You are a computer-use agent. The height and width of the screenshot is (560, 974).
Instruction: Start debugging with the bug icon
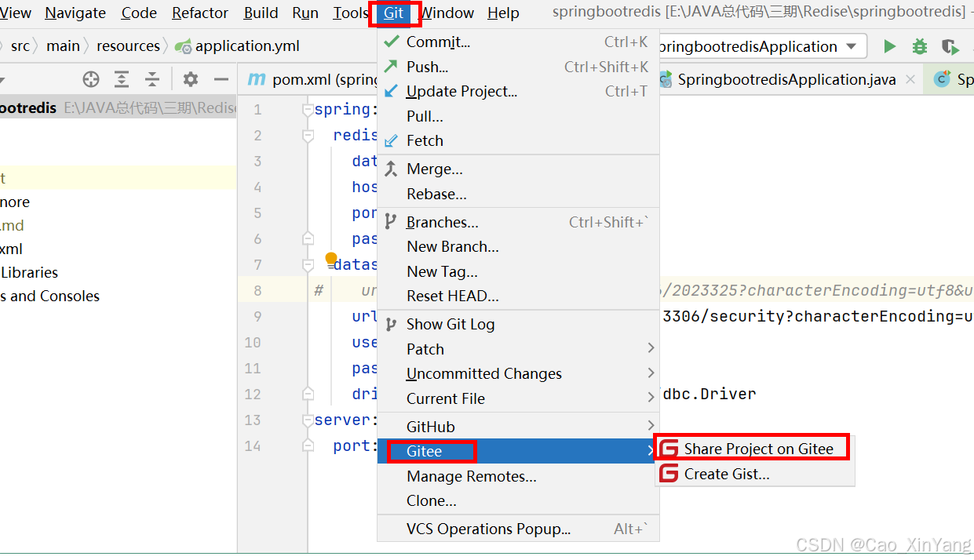coord(920,46)
